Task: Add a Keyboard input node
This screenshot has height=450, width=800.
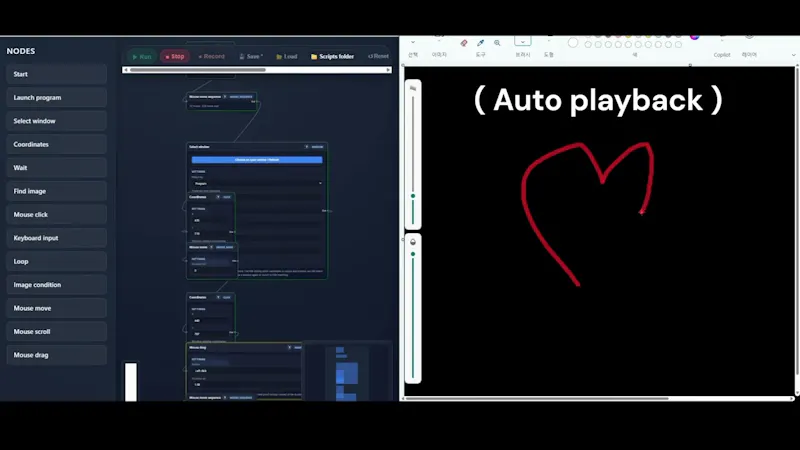Action: pyautogui.click(x=57, y=238)
